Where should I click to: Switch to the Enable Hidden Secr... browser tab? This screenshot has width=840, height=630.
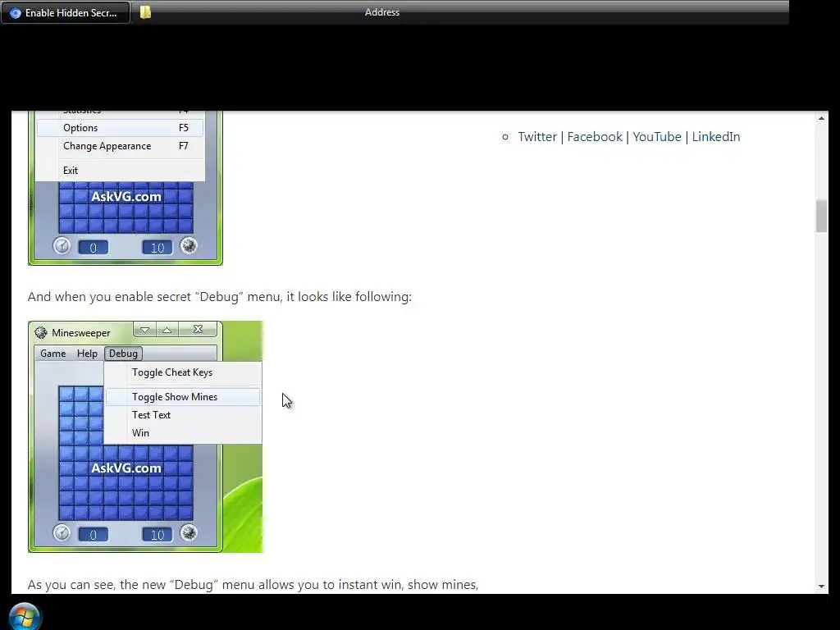coord(66,13)
